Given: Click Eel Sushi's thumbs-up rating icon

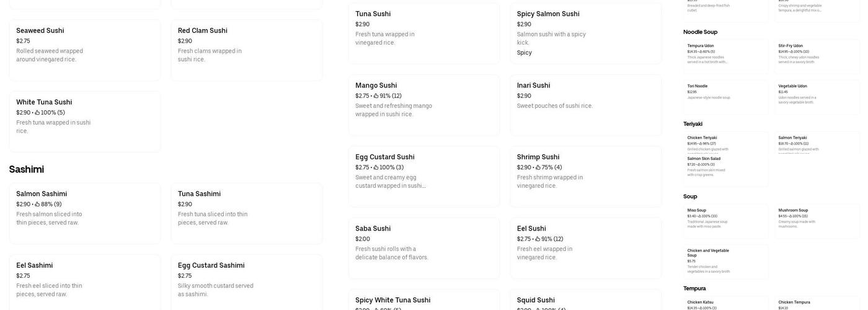Looking at the screenshot, I should (x=538, y=239).
